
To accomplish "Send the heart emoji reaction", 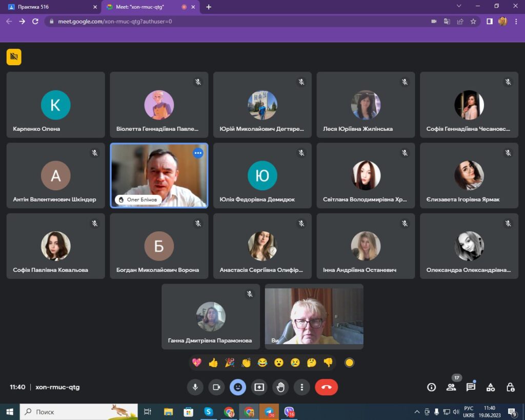I will click(197, 363).
